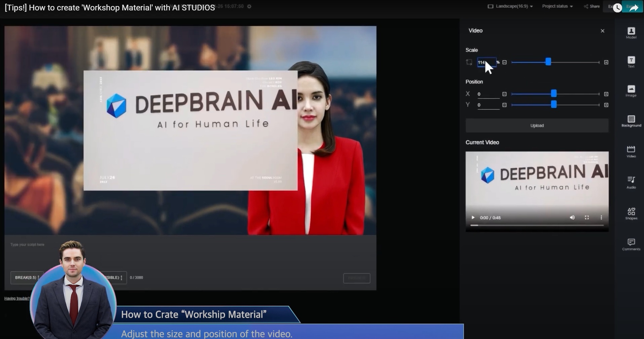Click the 0 / 3000 character counter
Viewport: 644px width, 339px height.
click(x=136, y=278)
